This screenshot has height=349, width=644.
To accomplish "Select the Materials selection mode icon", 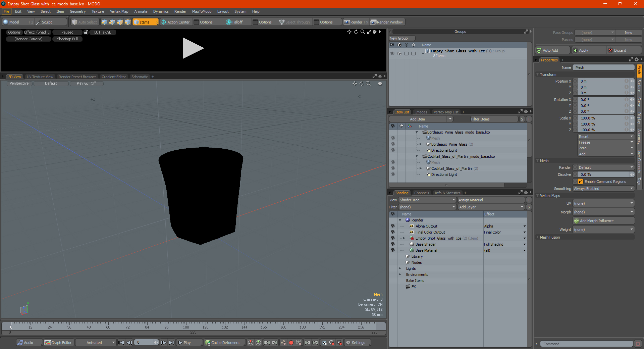I will pos(127,22).
